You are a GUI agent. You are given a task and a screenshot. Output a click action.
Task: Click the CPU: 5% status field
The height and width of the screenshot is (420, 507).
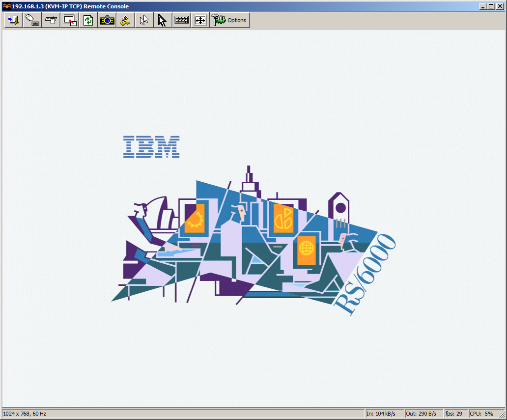[484, 414]
